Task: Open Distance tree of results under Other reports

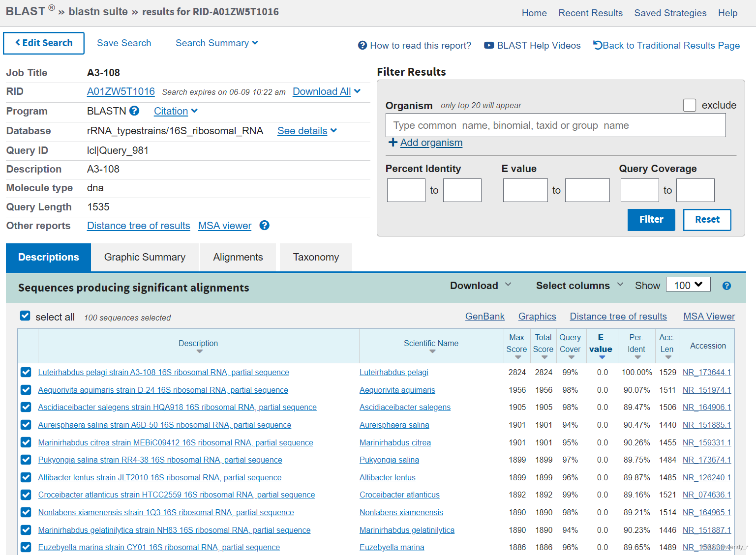Action: click(139, 226)
